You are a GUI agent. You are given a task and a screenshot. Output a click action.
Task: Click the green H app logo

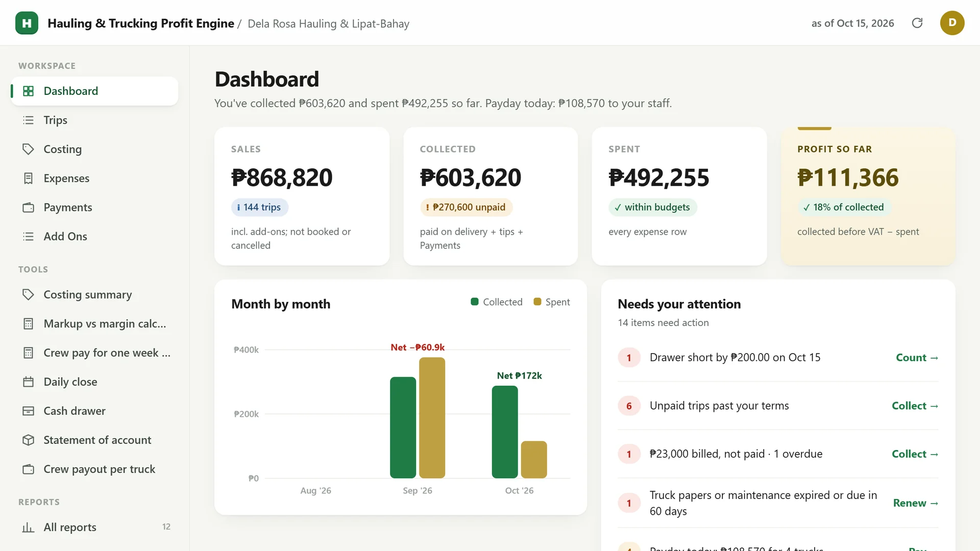[x=27, y=23]
